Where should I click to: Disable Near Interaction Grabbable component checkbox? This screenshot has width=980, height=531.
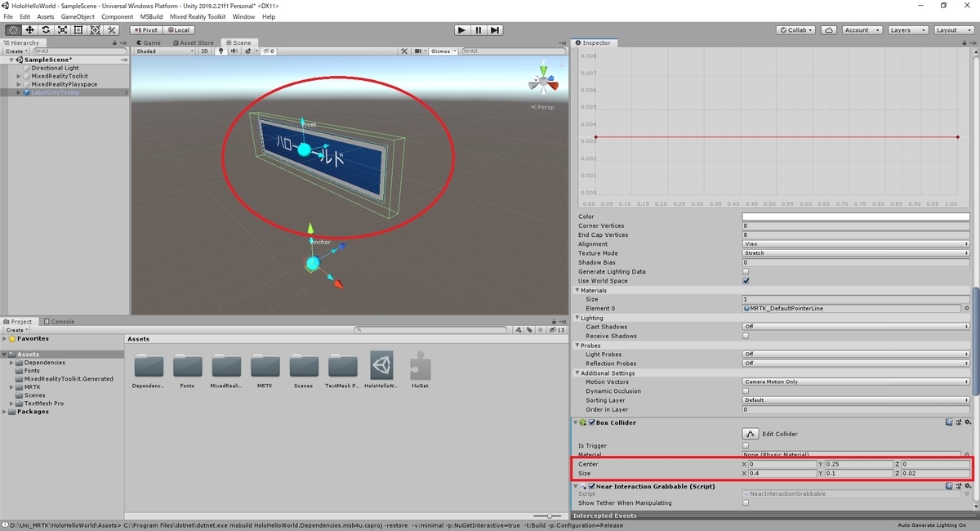[x=592, y=486]
